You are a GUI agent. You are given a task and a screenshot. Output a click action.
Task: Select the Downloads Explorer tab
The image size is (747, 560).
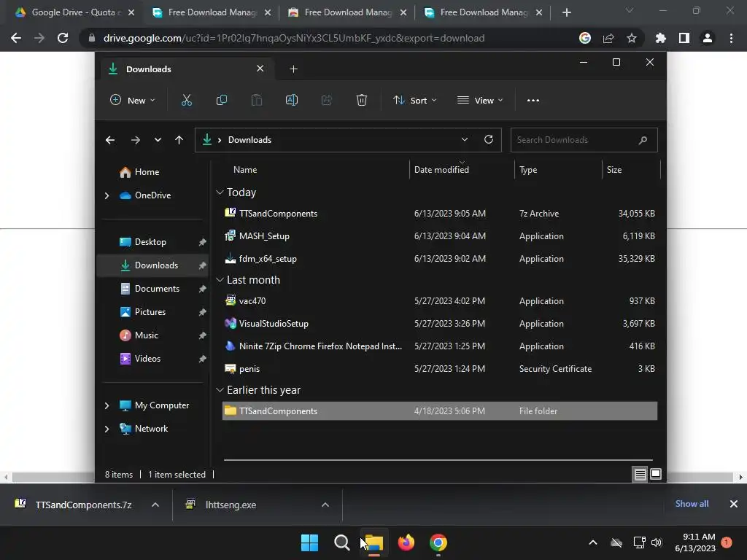186,69
